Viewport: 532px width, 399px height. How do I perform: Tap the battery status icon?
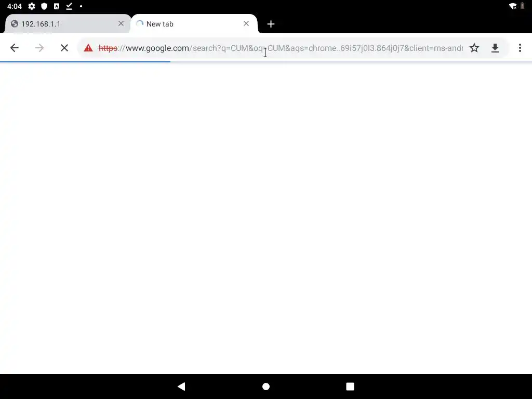pos(523,6)
